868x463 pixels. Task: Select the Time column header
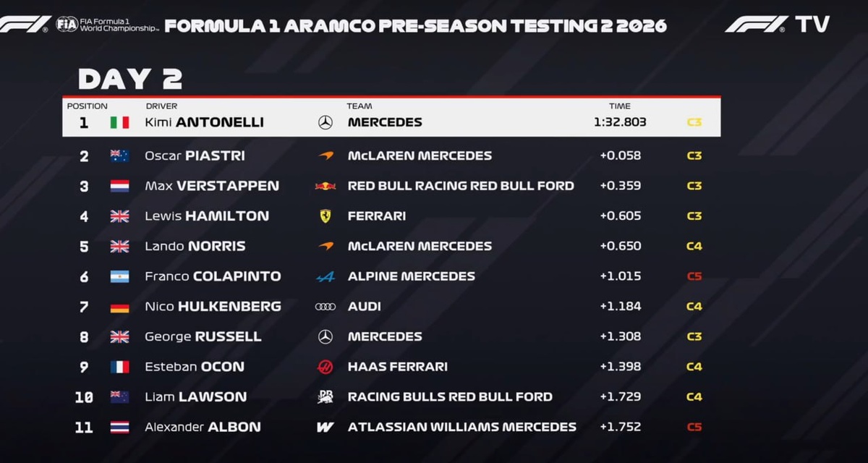pyautogui.click(x=619, y=106)
